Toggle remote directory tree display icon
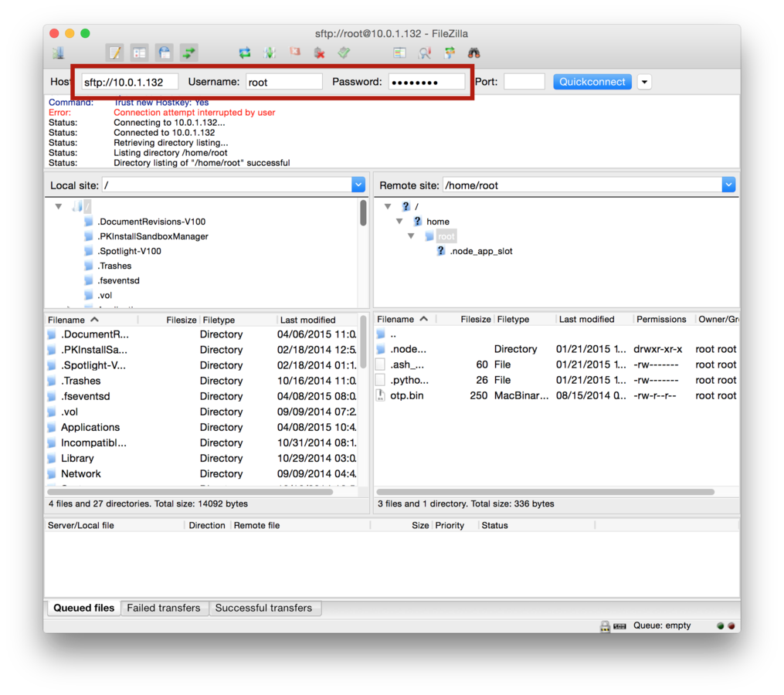Viewport: 784px width, 695px height. pos(164,53)
